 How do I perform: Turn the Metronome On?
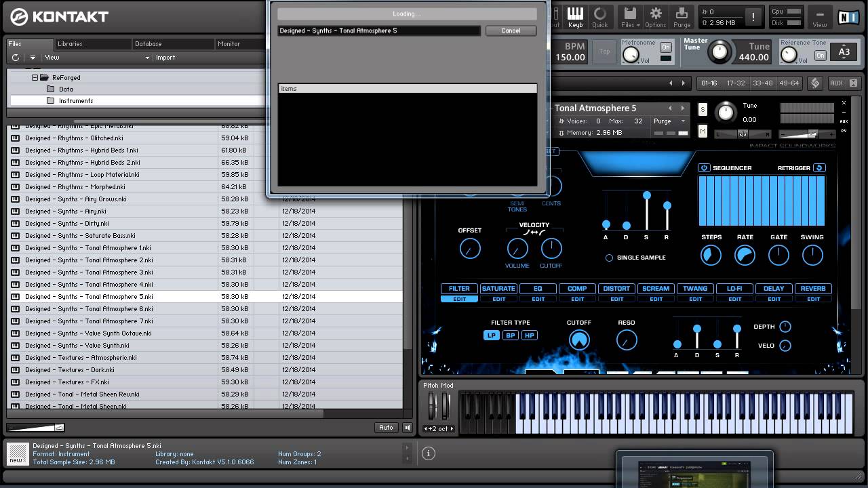point(666,47)
